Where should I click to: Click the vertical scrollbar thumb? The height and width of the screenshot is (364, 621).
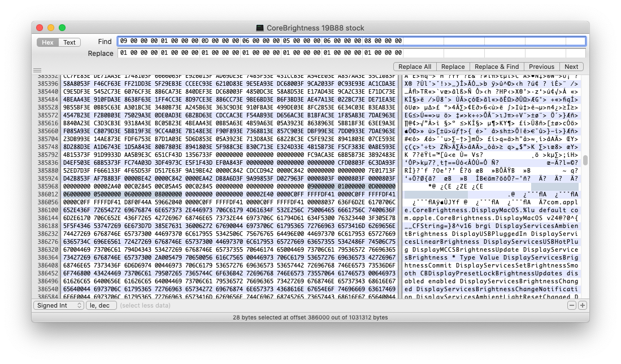coord(585,160)
